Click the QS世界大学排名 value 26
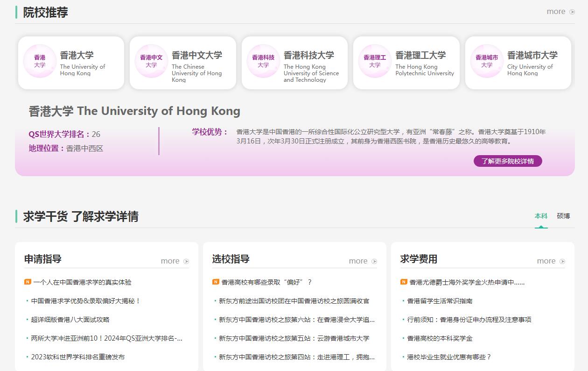The image size is (588, 371). point(96,134)
